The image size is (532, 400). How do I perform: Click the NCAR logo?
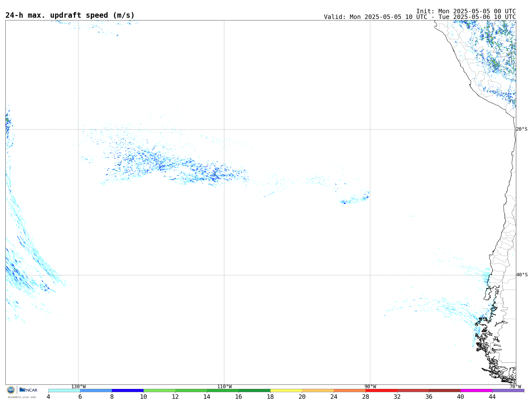click(x=28, y=390)
